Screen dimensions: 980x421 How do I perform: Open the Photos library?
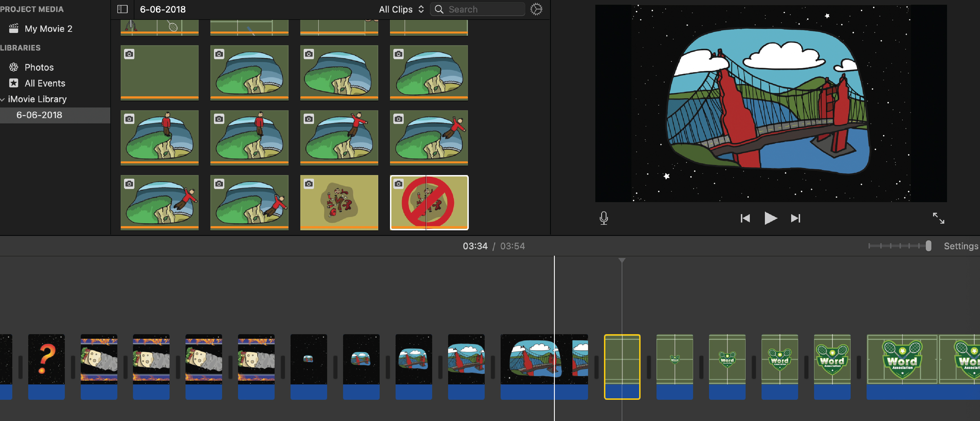click(x=39, y=67)
